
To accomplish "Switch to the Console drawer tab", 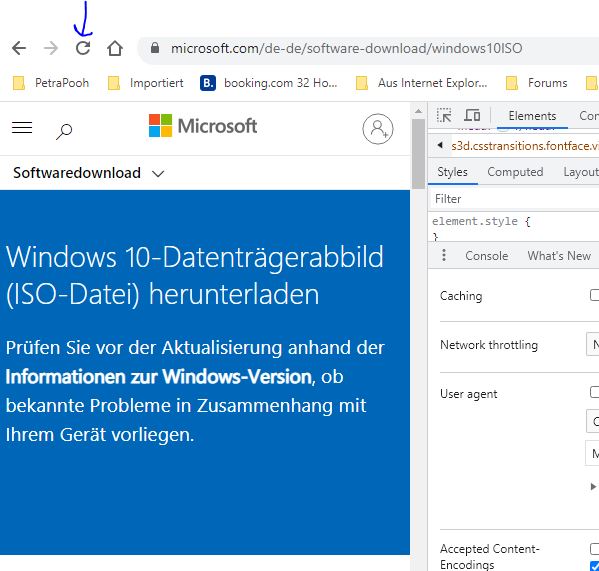I will click(486, 256).
